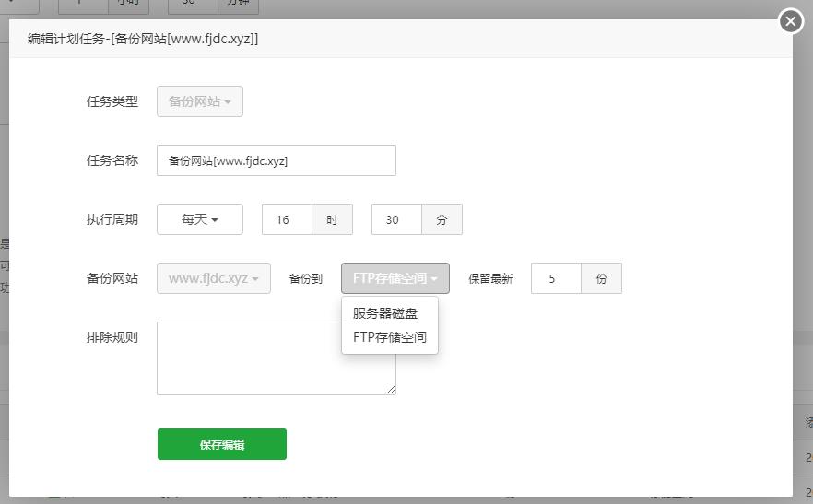The image size is (813, 504).
Task: Click the 备份到 label
Action: [306, 279]
